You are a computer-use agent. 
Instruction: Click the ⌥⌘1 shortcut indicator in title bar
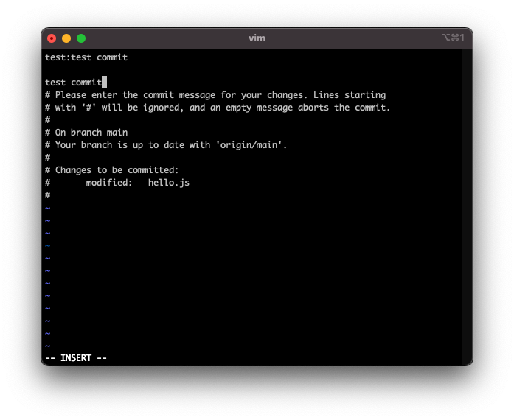click(453, 38)
